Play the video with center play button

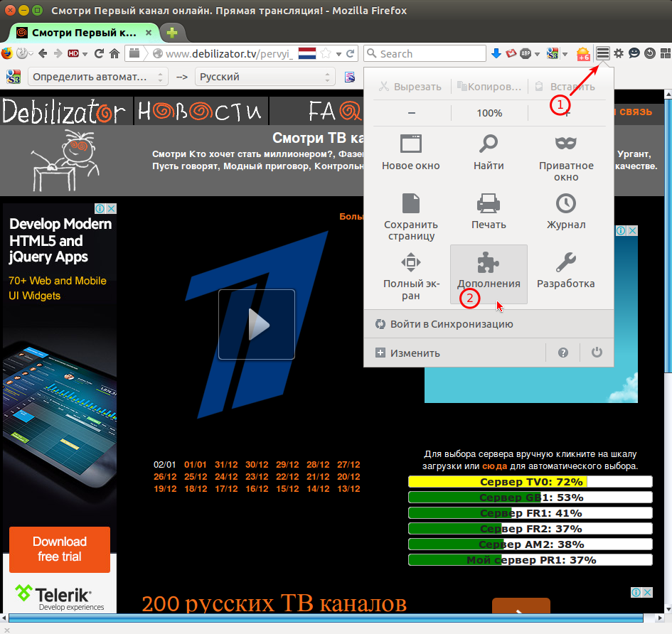(x=257, y=324)
